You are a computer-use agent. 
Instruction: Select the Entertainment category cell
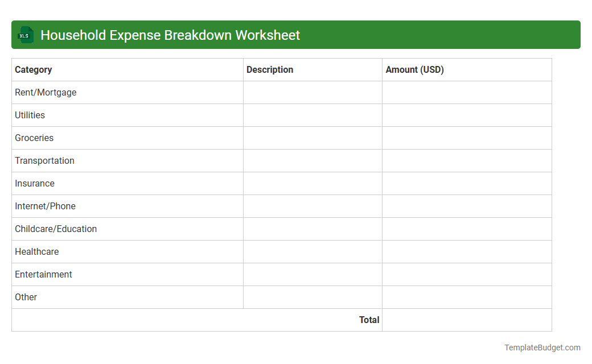[x=43, y=274]
